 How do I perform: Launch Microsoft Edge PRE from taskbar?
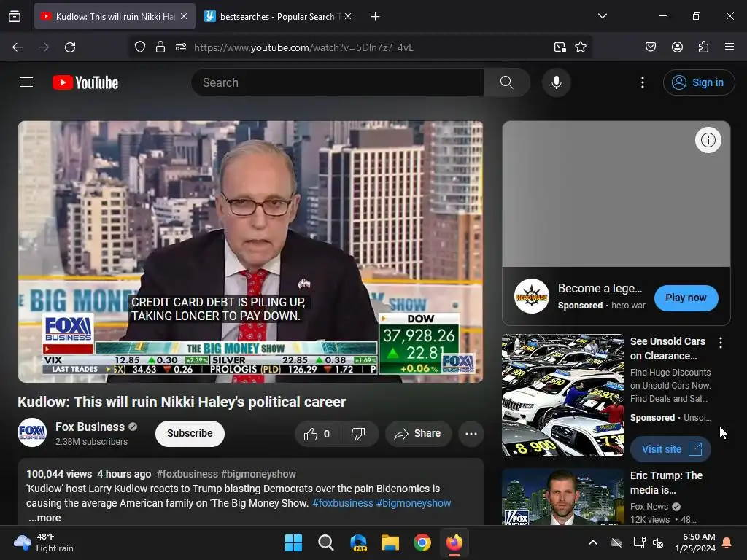click(358, 542)
